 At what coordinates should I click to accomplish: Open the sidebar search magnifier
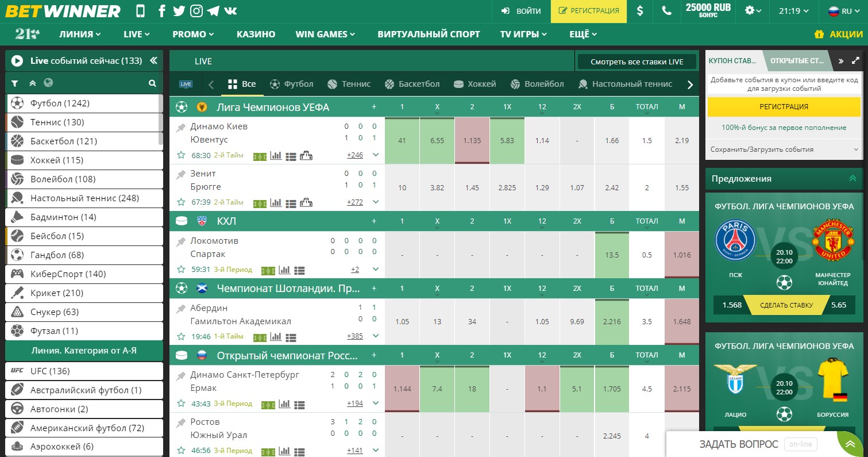tap(152, 83)
